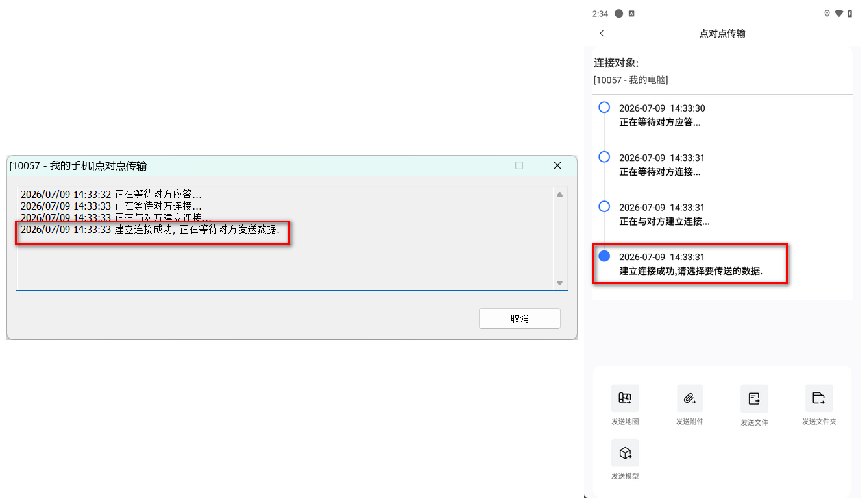
Task: Click the 14:33:30 timeline circle marker
Action: (x=604, y=108)
